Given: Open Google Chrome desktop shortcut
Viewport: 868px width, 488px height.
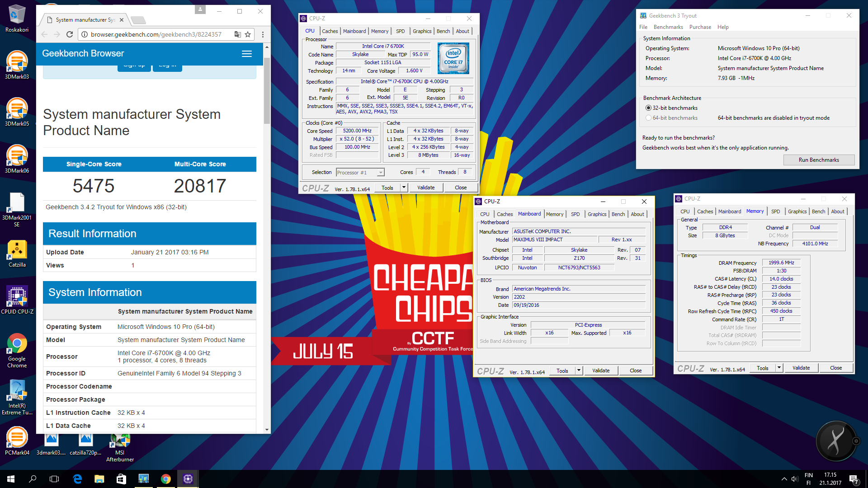Looking at the screenshot, I should tap(17, 351).
